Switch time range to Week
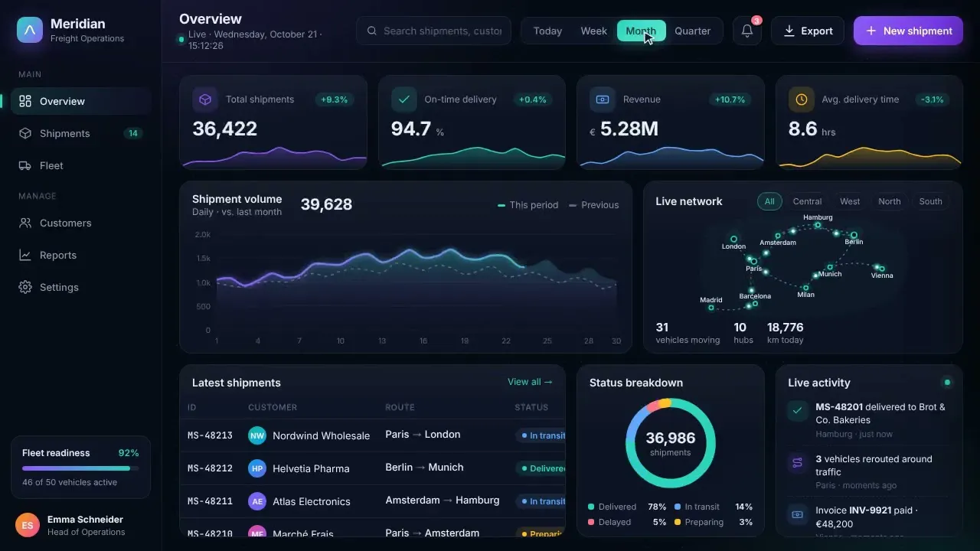The image size is (980, 551). pos(594,31)
